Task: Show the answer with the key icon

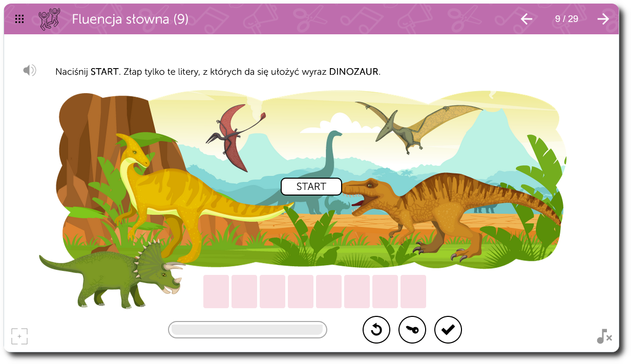Action: [x=412, y=330]
